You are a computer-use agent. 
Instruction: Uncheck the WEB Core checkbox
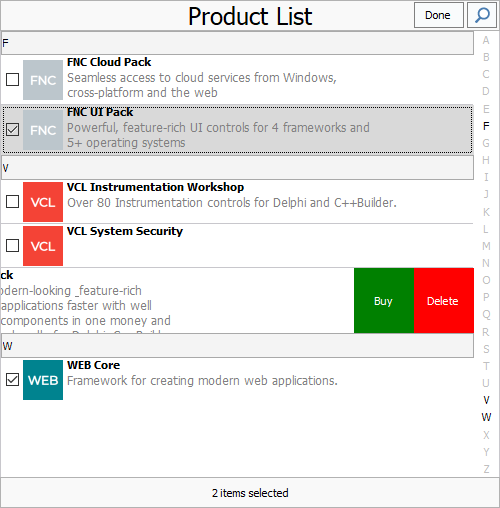click(x=13, y=380)
